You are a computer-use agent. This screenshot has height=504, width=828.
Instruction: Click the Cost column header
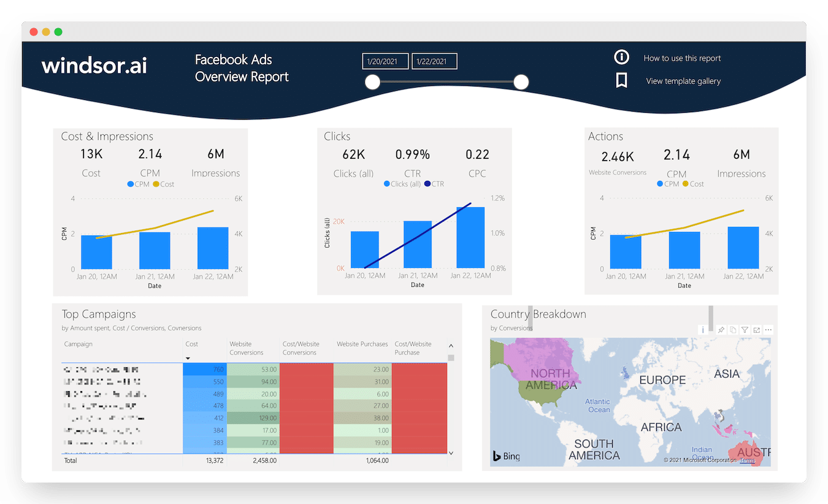click(191, 344)
